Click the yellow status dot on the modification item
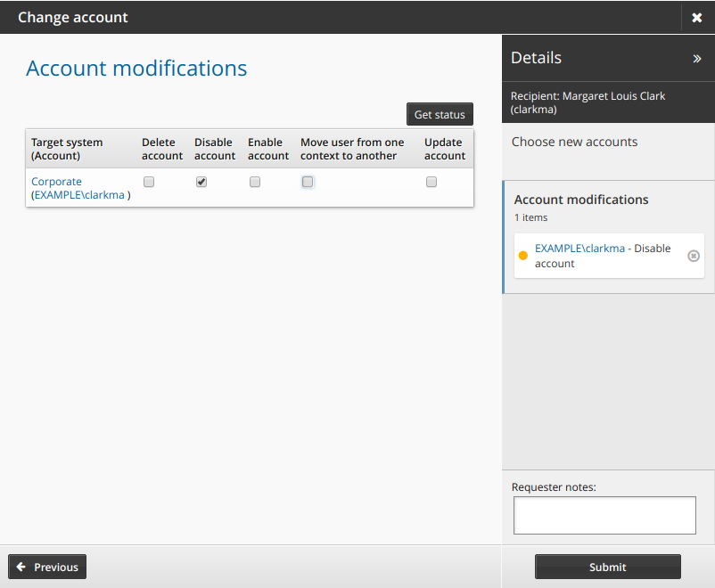Screen dimensions: 715x588 pyautogui.click(x=522, y=256)
